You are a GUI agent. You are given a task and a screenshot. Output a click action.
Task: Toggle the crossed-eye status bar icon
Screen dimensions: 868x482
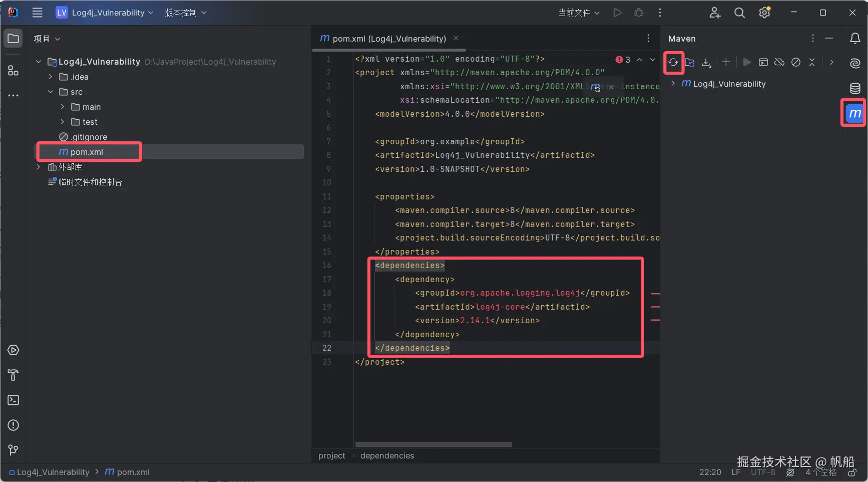pos(790,472)
